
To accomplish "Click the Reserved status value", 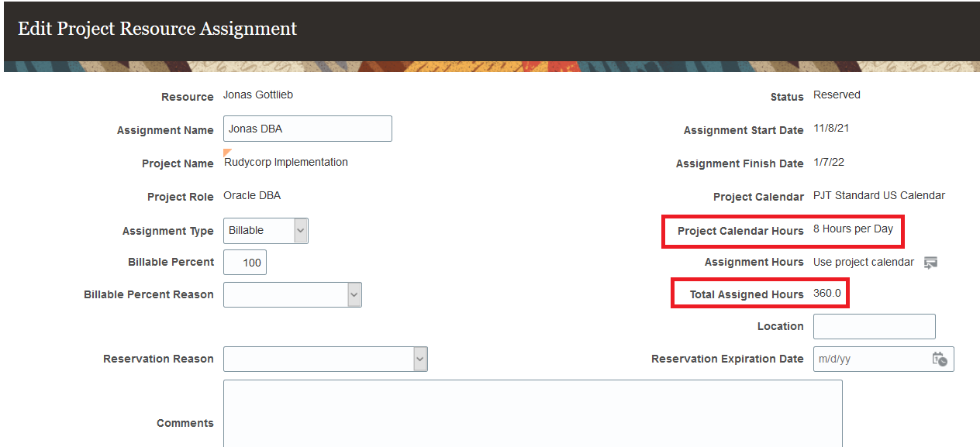I will pyautogui.click(x=837, y=95).
